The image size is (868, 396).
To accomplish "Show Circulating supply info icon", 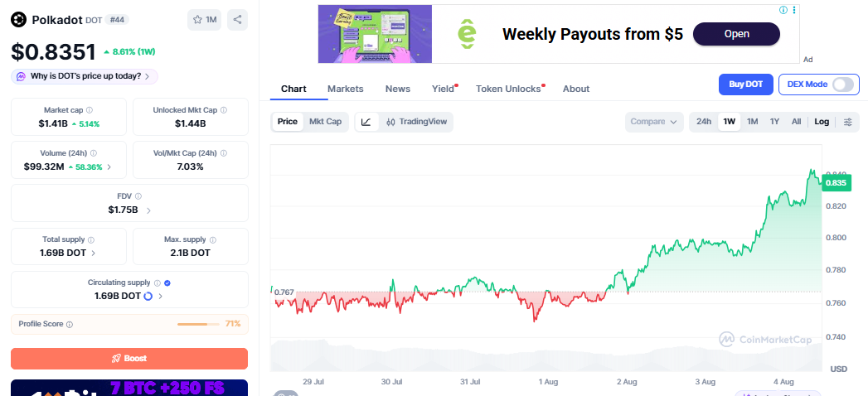I will click(158, 283).
